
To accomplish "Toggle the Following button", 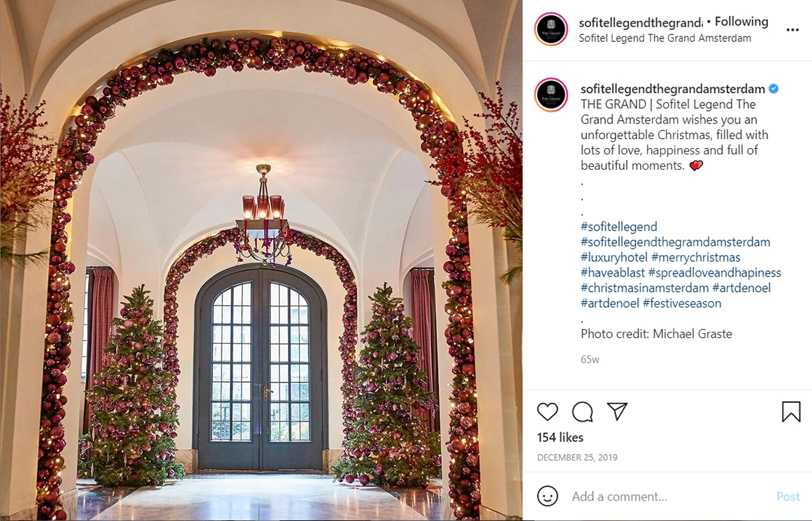I will pyautogui.click(x=741, y=22).
